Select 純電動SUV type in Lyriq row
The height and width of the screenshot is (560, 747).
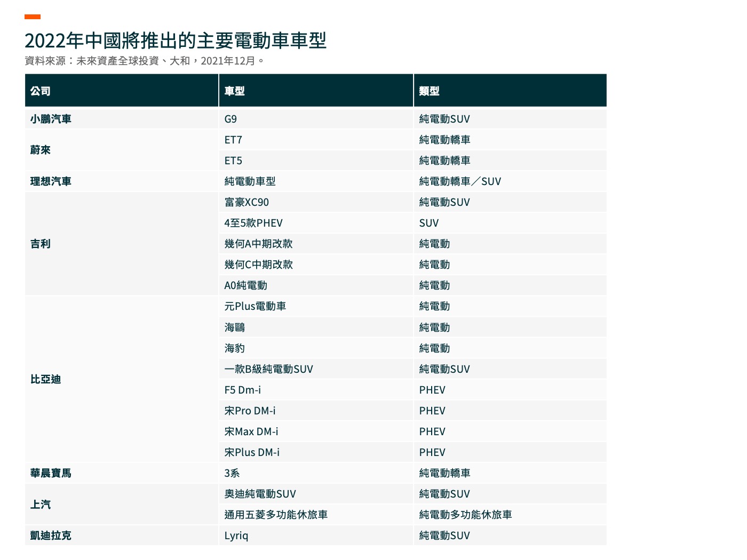click(x=510, y=535)
